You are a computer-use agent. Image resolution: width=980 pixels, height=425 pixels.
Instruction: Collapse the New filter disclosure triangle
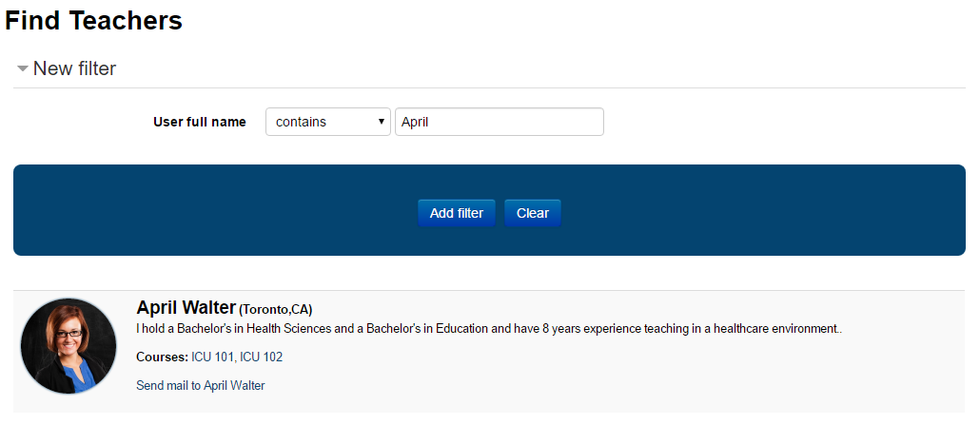click(x=22, y=69)
